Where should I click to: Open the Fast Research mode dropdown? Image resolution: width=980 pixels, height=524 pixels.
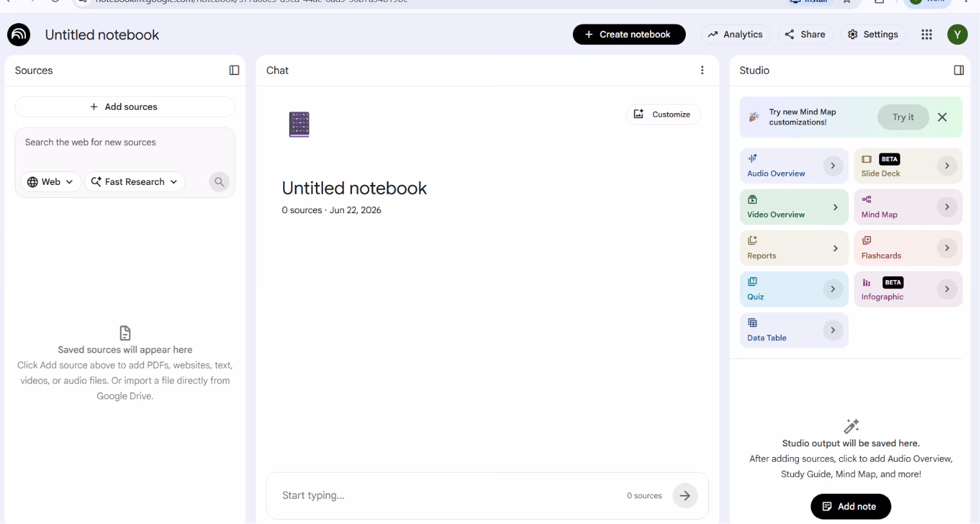point(135,182)
